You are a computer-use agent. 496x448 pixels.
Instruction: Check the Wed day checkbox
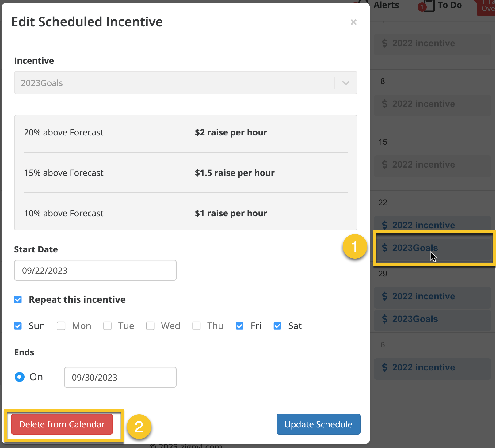click(x=150, y=326)
